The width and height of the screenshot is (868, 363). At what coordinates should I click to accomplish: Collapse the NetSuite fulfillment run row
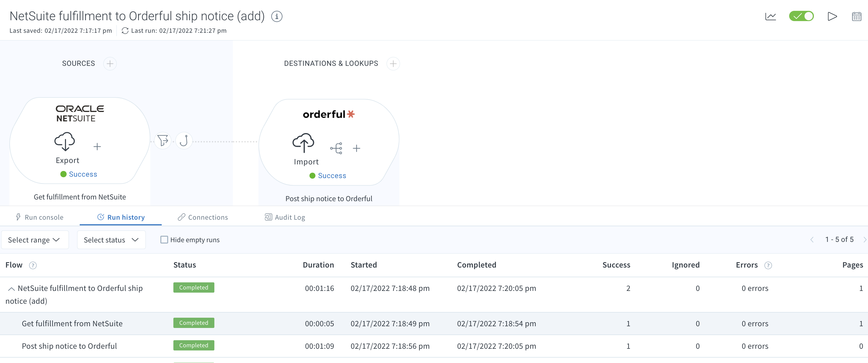click(11, 289)
